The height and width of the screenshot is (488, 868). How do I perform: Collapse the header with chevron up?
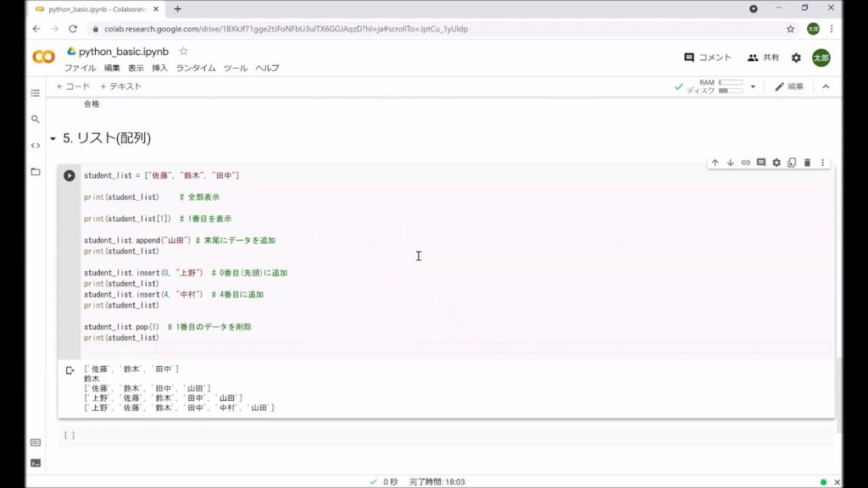(826, 86)
